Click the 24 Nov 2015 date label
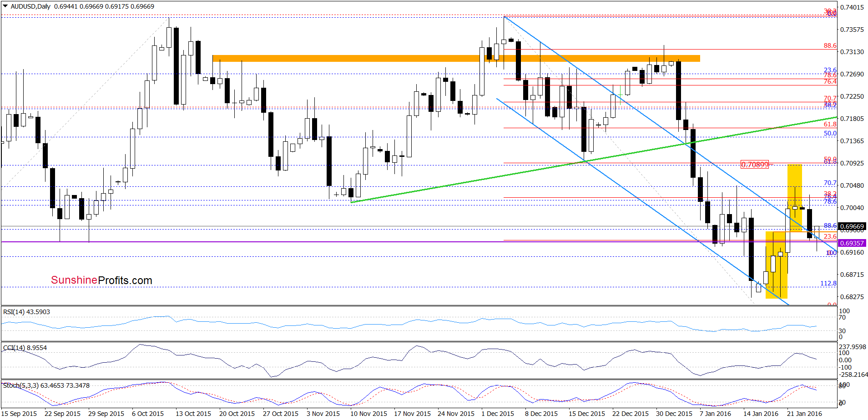 click(456, 414)
